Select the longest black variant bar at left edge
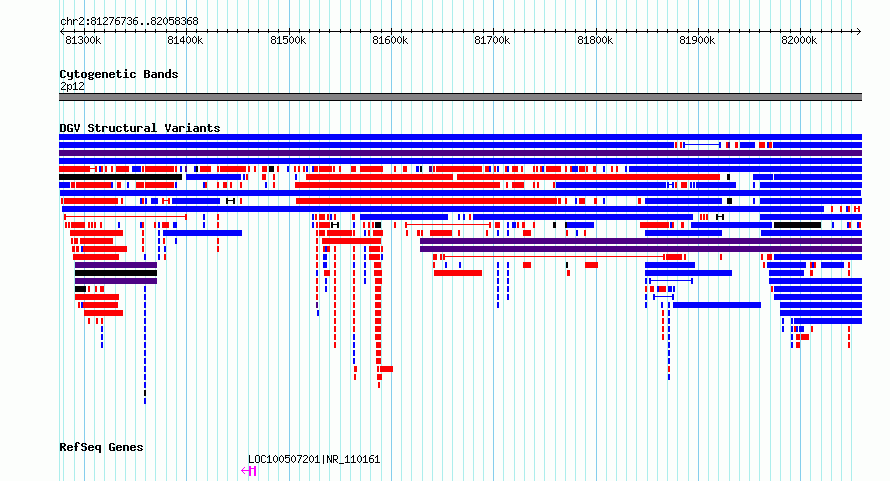 coord(120,177)
